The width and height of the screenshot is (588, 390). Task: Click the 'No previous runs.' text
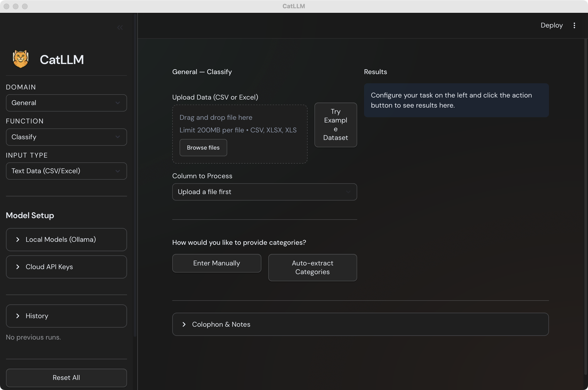[x=33, y=337]
